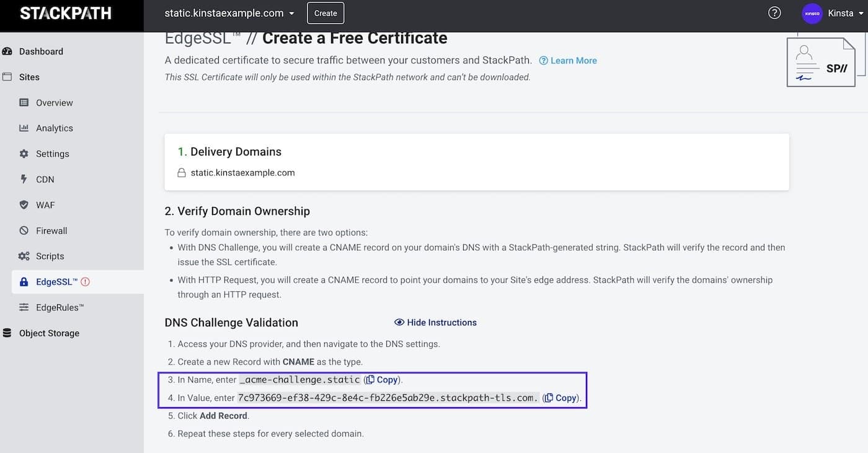Select the Scripts section
Screen dimensions: 868x453
tap(49, 255)
